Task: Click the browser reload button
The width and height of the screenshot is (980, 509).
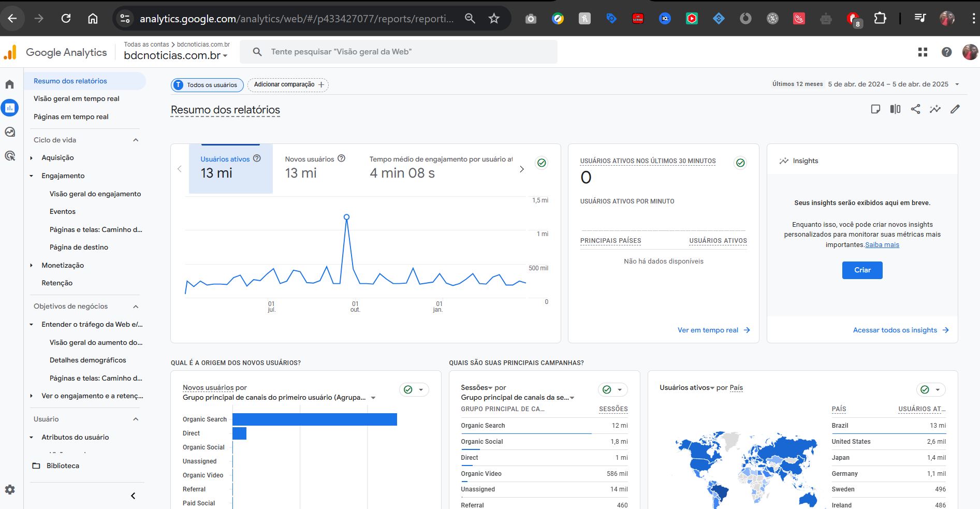Action: [x=66, y=19]
